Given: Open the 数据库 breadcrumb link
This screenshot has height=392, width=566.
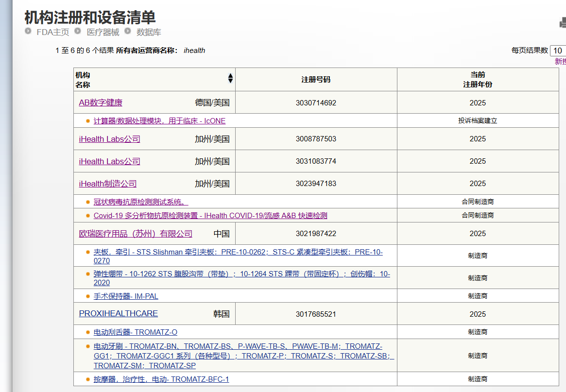Looking at the screenshot, I should (x=149, y=32).
